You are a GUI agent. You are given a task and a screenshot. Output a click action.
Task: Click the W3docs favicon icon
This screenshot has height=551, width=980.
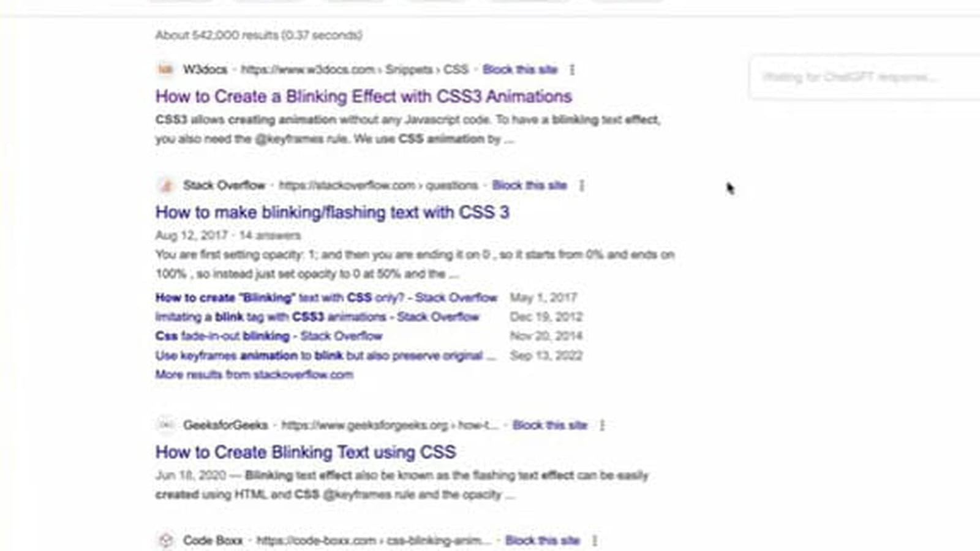(165, 69)
